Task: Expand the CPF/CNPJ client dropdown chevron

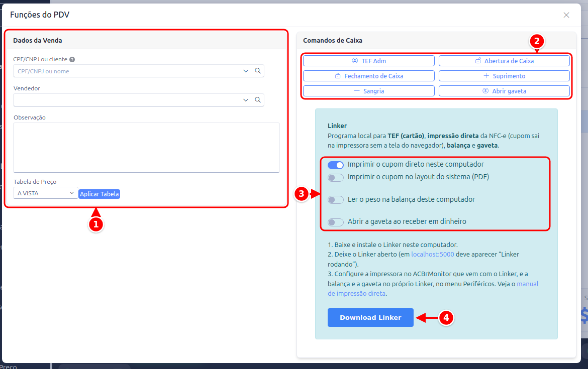Action: tap(246, 71)
